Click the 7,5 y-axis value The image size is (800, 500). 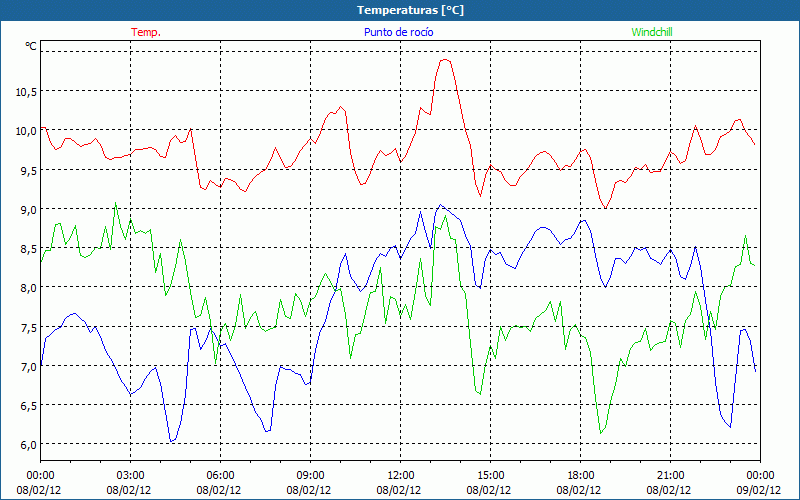pyautogui.click(x=29, y=327)
